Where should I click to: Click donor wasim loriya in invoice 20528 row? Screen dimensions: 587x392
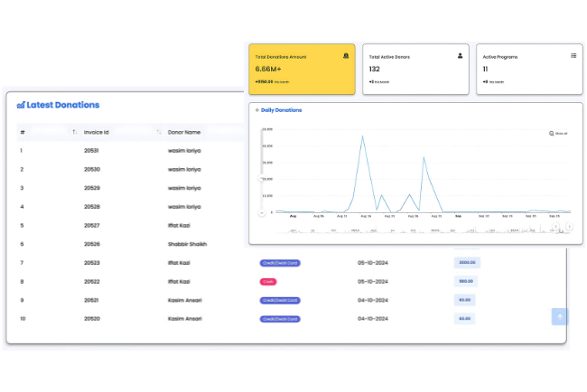point(184,207)
